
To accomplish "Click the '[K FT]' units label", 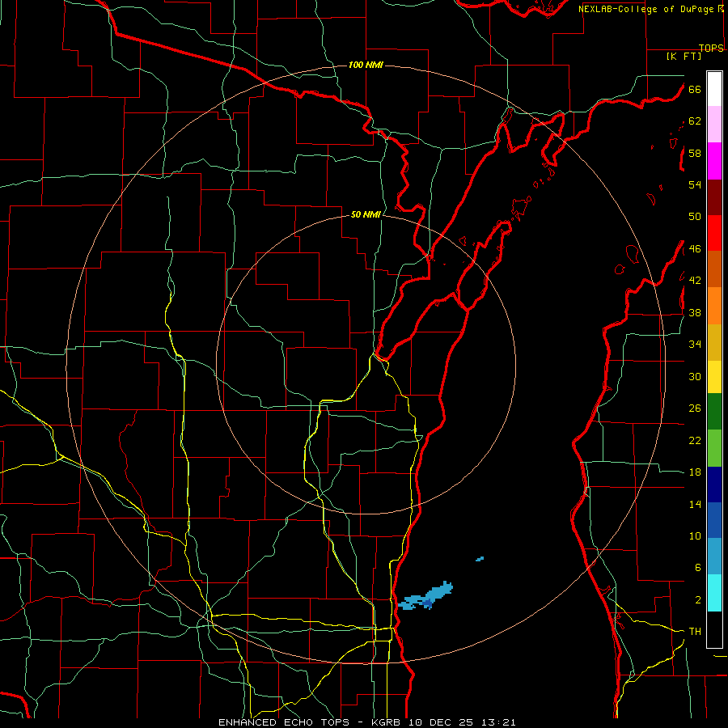I will (x=684, y=57).
